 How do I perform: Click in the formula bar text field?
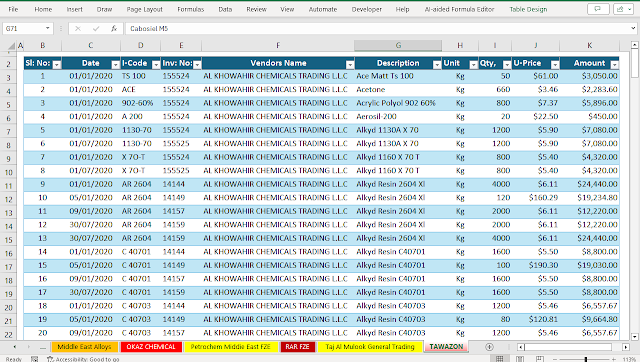pyautogui.click(x=377, y=29)
